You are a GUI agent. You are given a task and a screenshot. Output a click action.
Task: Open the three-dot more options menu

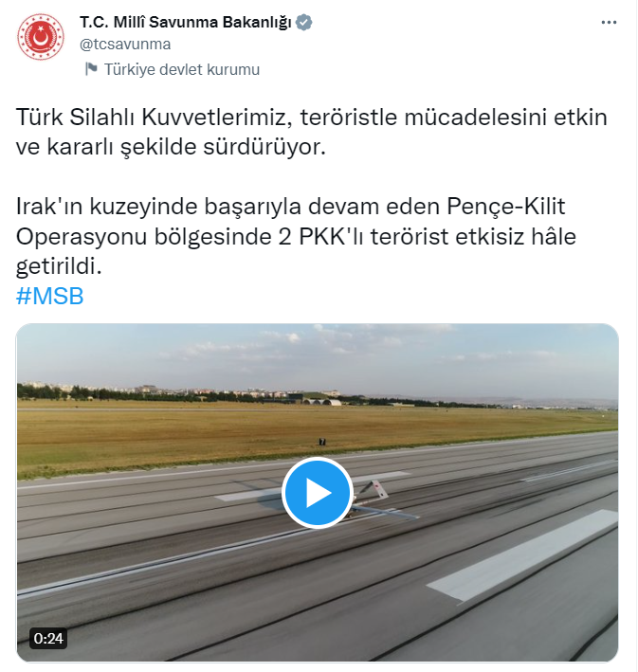click(x=609, y=23)
